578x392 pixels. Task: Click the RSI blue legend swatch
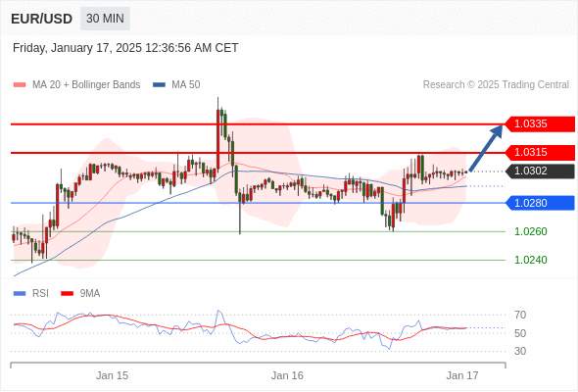[20, 294]
